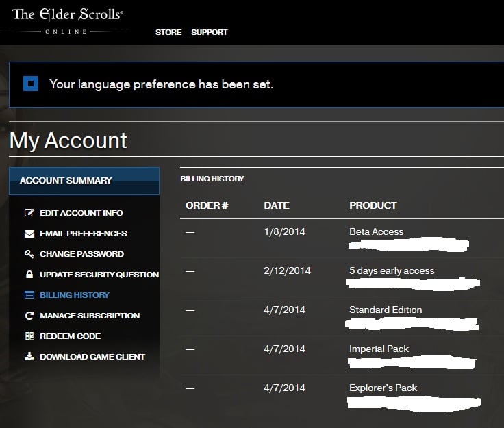Viewport: 504px width, 428px height.
Task: Select the date 2/12/2014
Action: (288, 270)
